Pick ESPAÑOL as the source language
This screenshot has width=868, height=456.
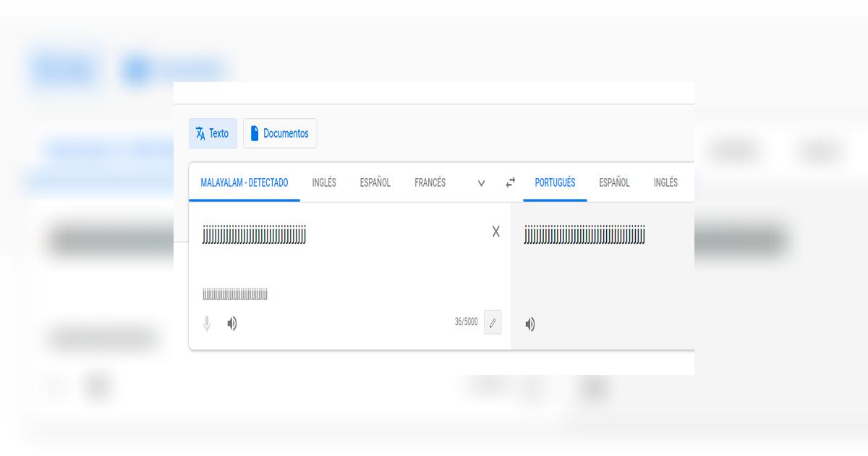pos(375,183)
